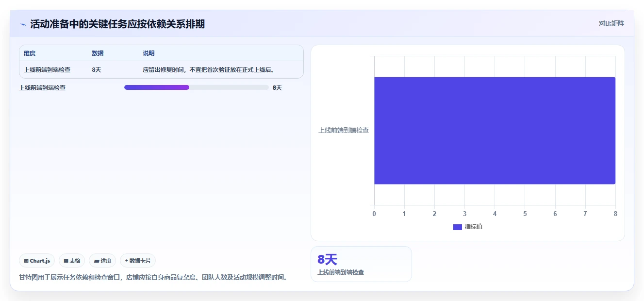Click the 8天 value next to the progress bar
644x301 pixels.
click(277, 88)
